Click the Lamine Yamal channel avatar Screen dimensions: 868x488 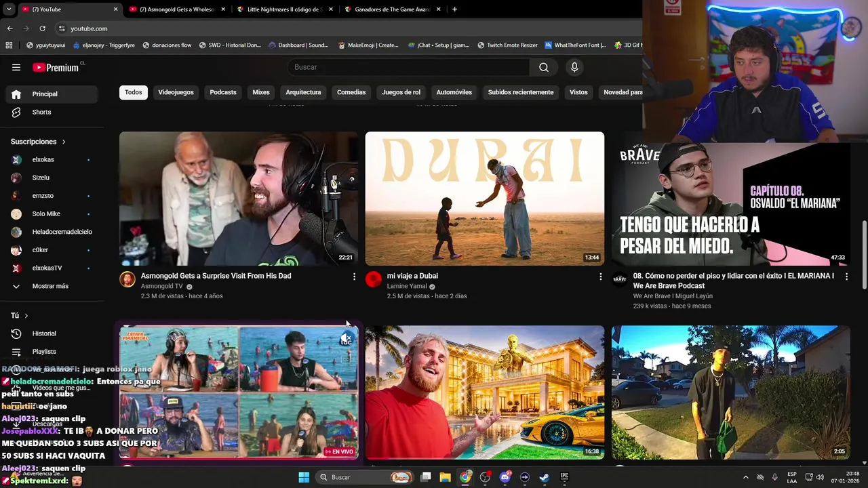(374, 279)
